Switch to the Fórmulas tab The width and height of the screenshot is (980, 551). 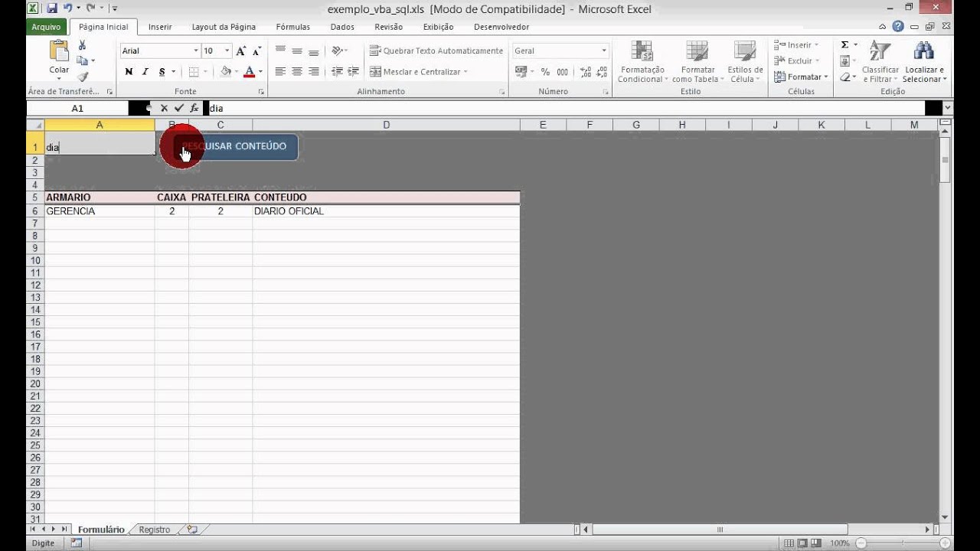point(292,27)
